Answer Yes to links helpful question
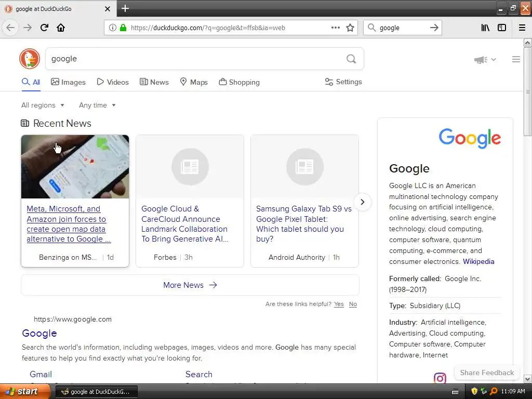Screen dimensions: 532x399 339,304
